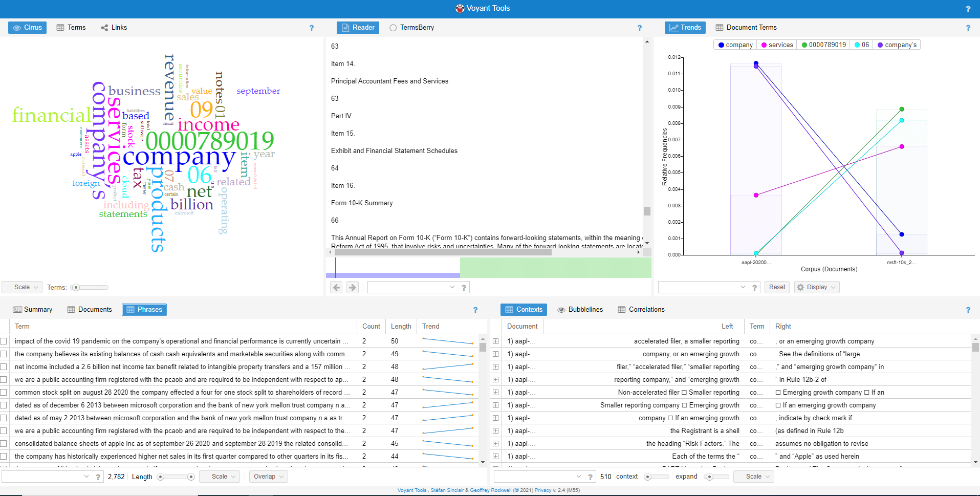Image resolution: width=980 pixels, height=496 pixels.
Task: Open the Overlap dropdown in Phrases
Action: coord(269,477)
